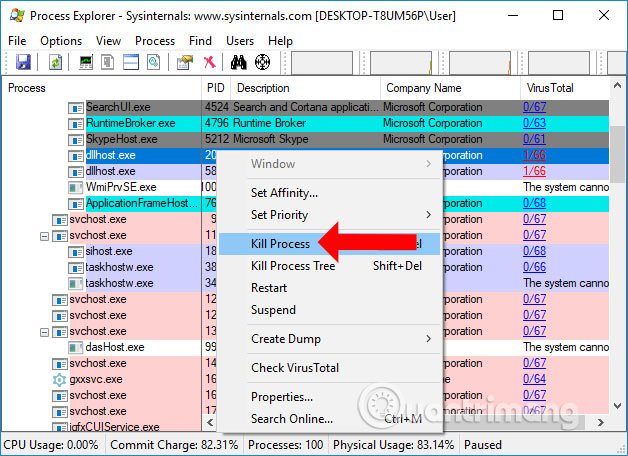The image size is (628, 456).
Task: Collapse the svchost.exe tree above dasHost.exe
Action: click(44, 332)
